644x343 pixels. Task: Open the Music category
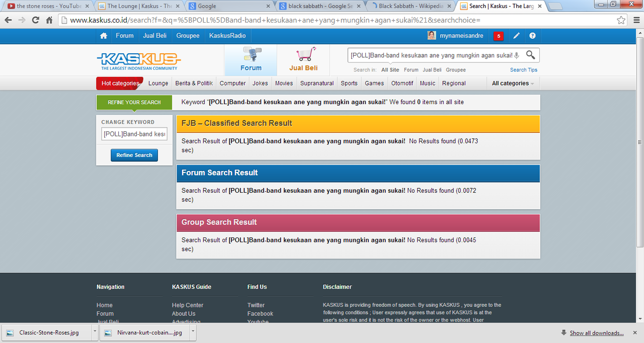tap(428, 83)
